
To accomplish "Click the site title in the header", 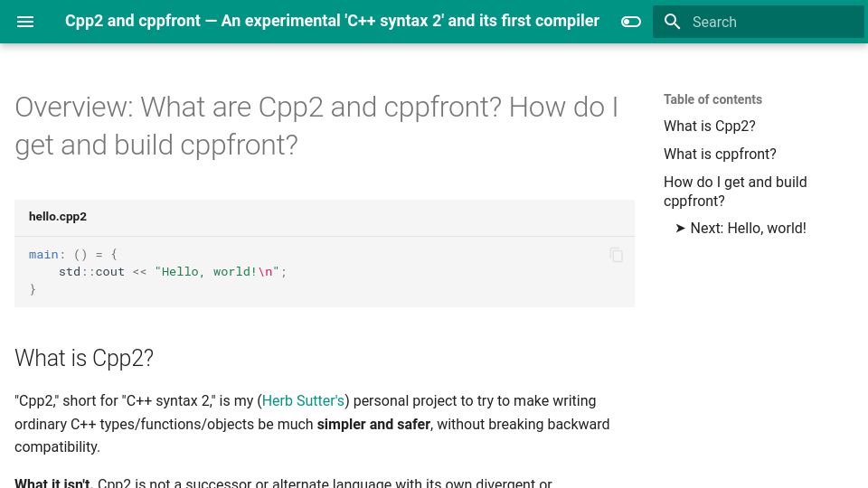I will pyautogui.click(x=332, y=21).
